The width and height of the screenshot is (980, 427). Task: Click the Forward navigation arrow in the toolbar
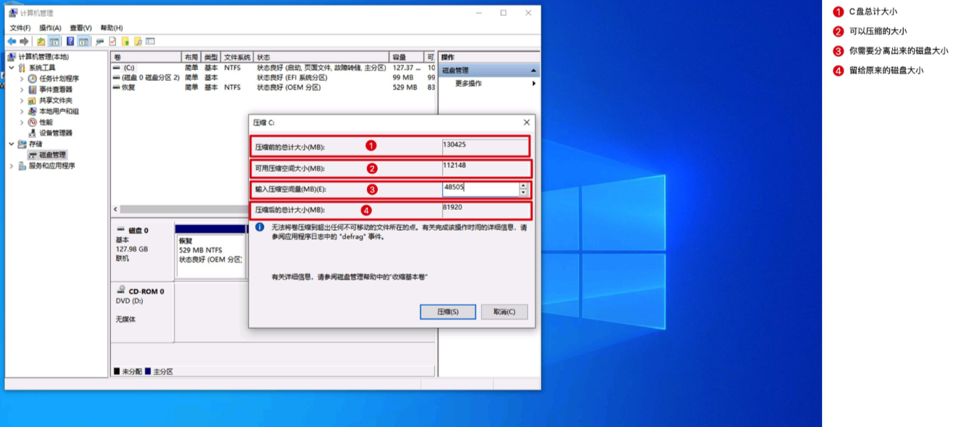pos(24,41)
